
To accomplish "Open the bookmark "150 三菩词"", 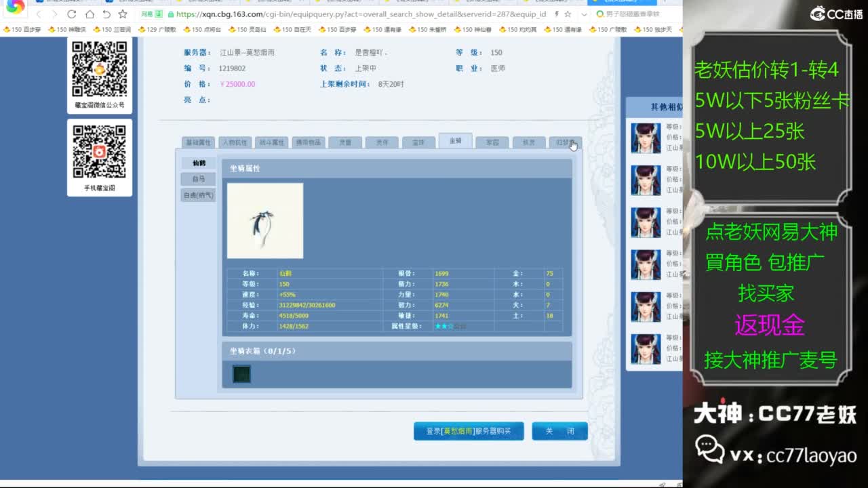I will pos(112,30).
